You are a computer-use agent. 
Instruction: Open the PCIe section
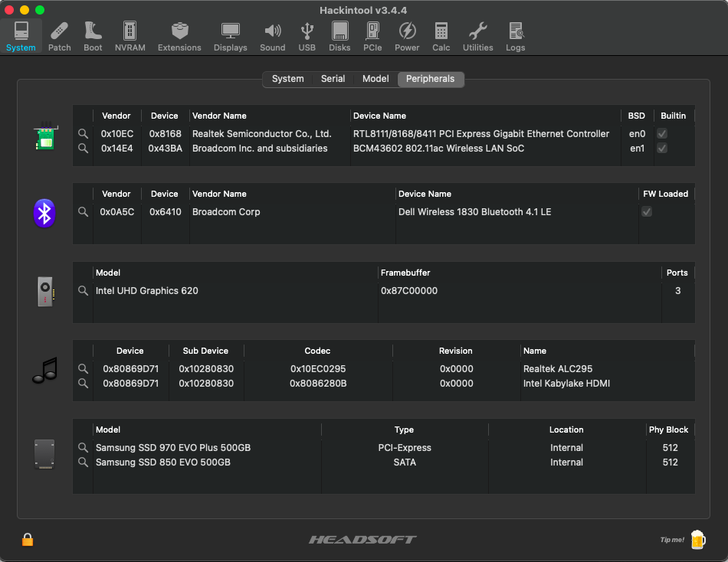tap(372, 36)
